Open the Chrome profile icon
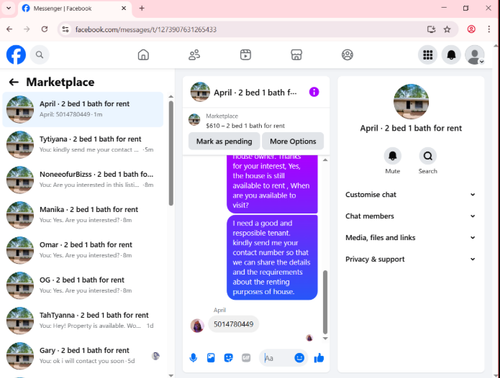The width and height of the screenshot is (500, 378). click(471, 29)
